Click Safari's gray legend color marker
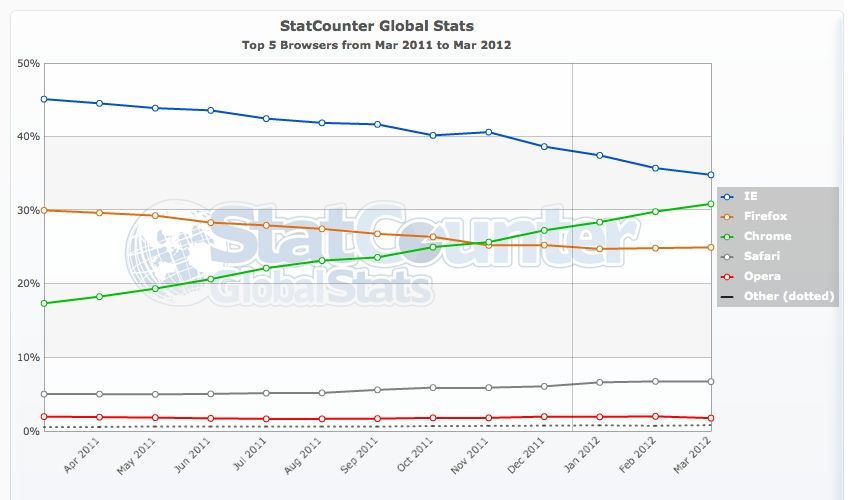 (728, 256)
